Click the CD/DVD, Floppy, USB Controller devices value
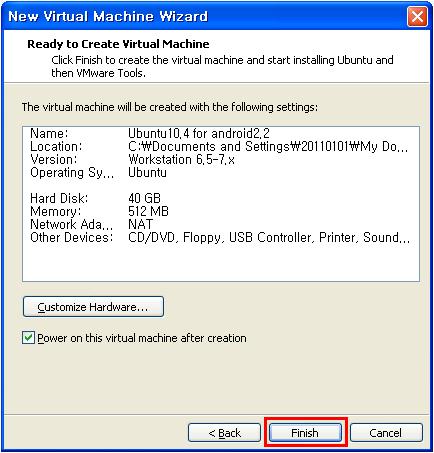434x453 pixels. point(269,237)
